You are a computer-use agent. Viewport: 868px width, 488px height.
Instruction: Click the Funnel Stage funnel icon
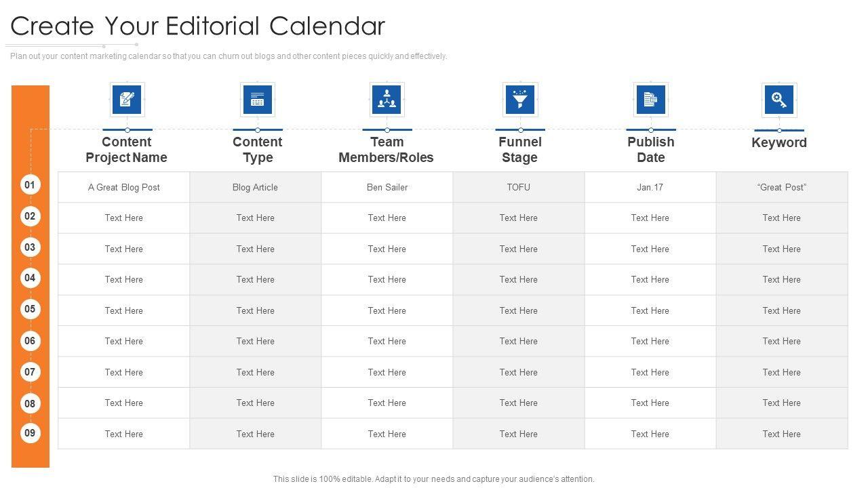pos(520,100)
